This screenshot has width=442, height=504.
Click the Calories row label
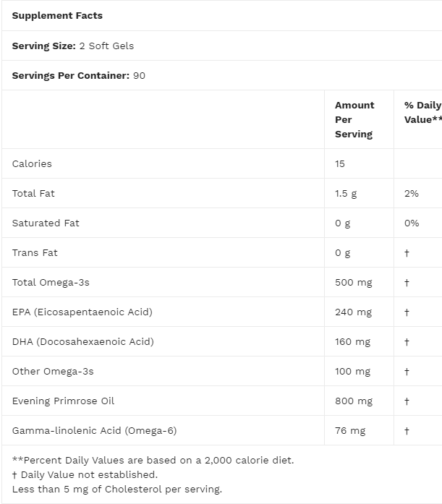tap(32, 163)
